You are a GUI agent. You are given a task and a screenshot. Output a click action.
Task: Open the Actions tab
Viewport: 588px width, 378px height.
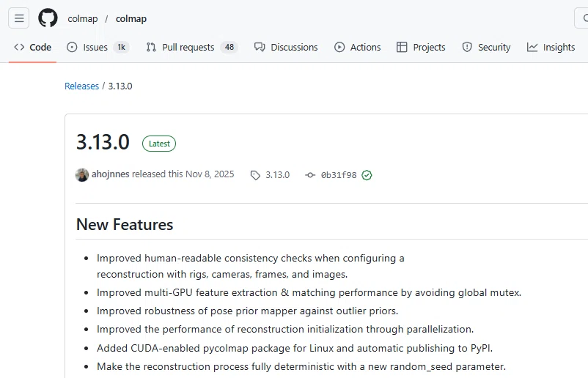coord(357,47)
